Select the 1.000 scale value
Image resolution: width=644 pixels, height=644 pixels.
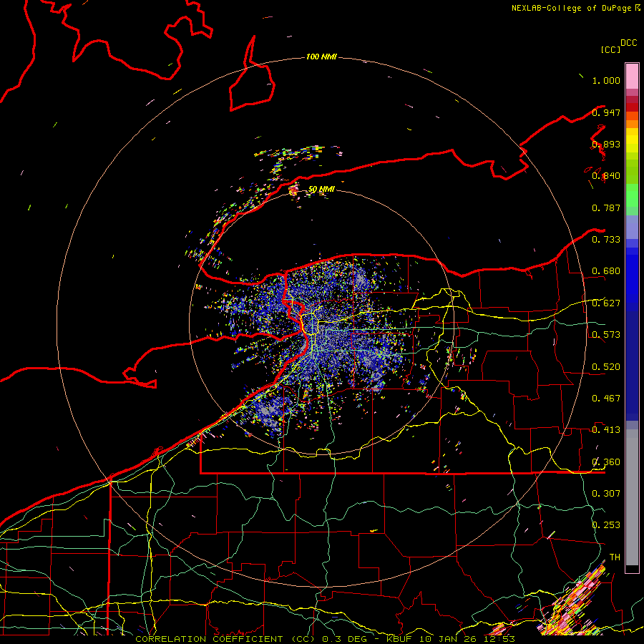click(606, 80)
